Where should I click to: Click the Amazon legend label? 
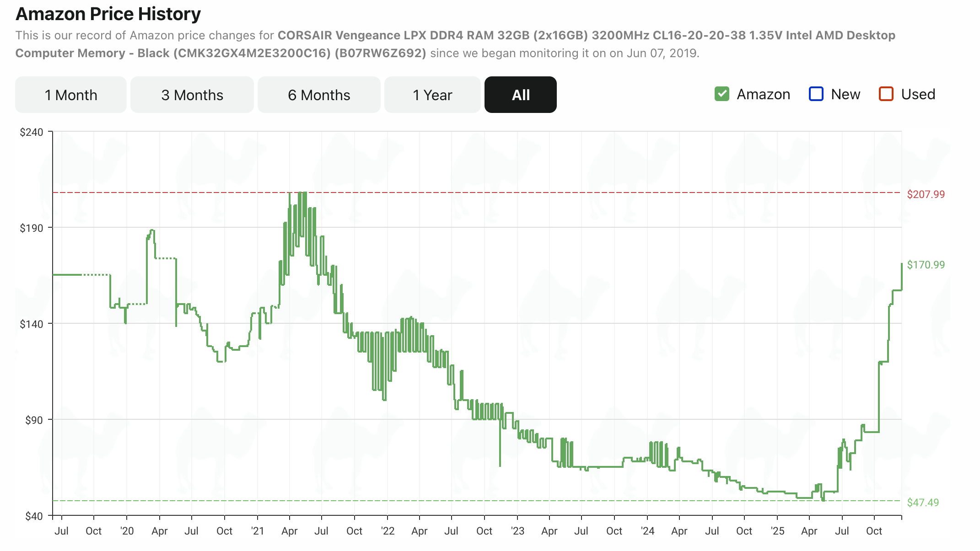[763, 94]
